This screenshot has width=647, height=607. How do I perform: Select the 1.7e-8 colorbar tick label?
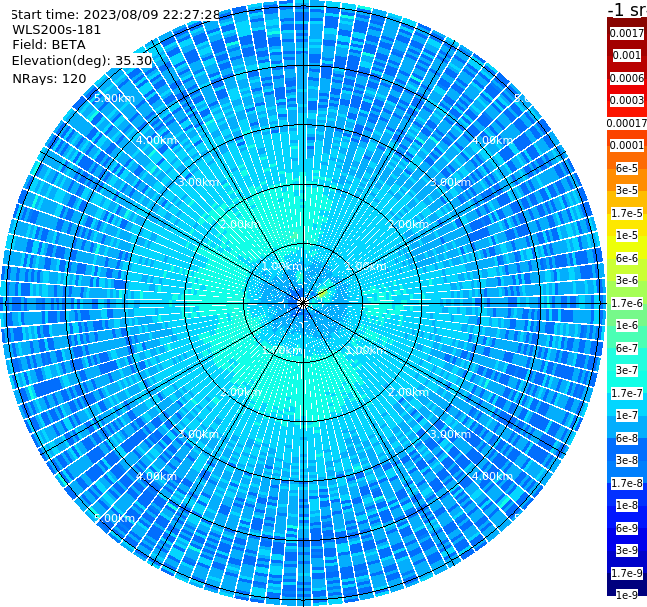(x=627, y=483)
